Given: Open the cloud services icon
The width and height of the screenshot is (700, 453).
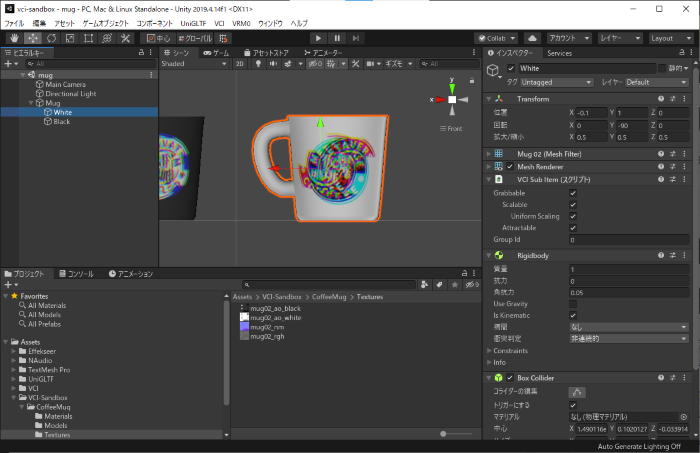Looking at the screenshot, I should click(x=532, y=38).
